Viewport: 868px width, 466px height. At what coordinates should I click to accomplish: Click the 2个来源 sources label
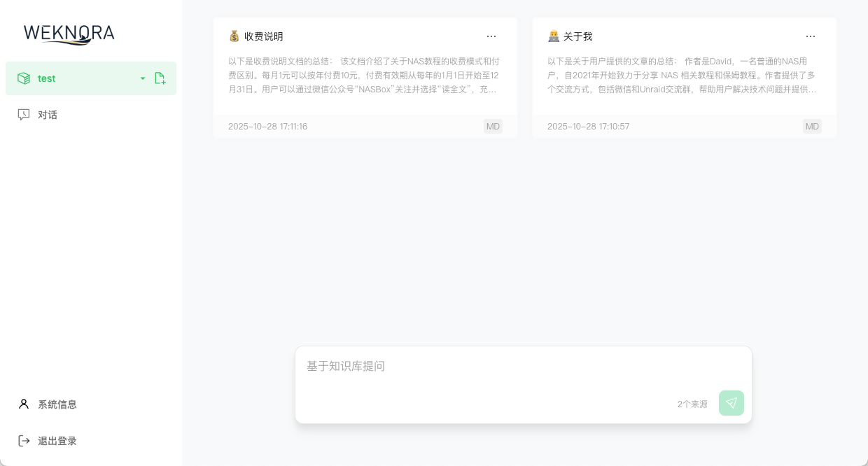[x=692, y=404]
